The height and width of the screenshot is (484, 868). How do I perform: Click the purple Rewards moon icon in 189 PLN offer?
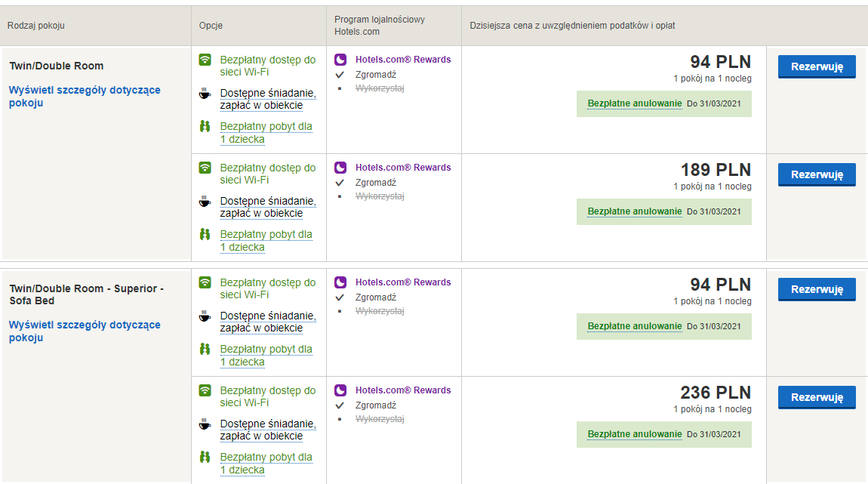tap(340, 167)
